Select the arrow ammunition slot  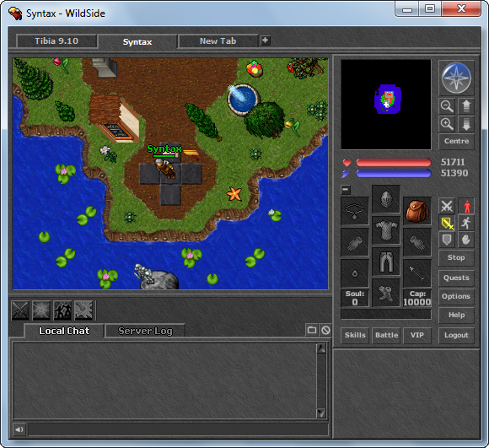(x=417, y=273)
